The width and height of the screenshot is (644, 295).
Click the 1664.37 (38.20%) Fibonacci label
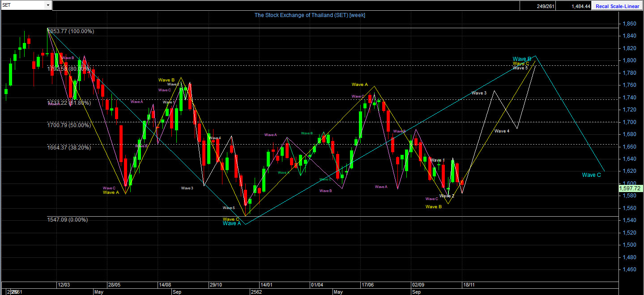coord(69,147)
